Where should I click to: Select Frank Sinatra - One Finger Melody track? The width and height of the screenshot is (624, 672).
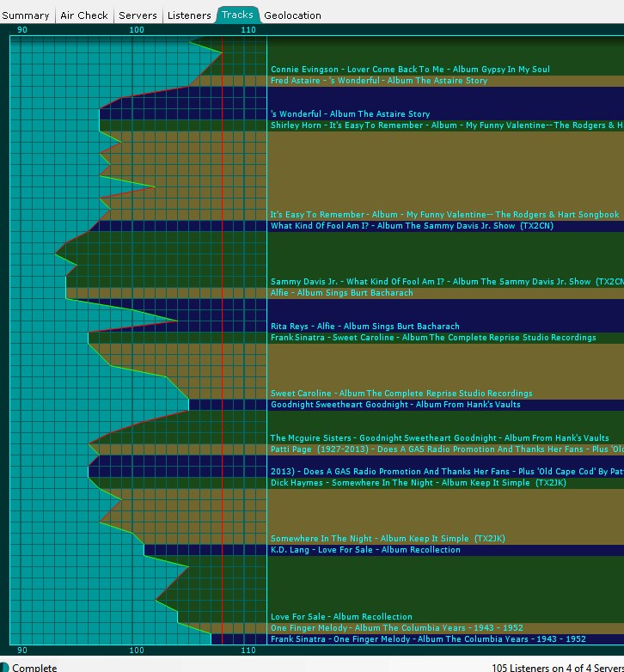point(428,639)
